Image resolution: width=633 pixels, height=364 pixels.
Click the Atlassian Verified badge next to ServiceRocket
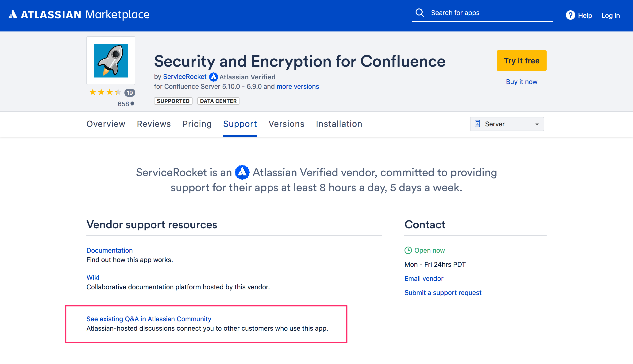click(213, 77)
